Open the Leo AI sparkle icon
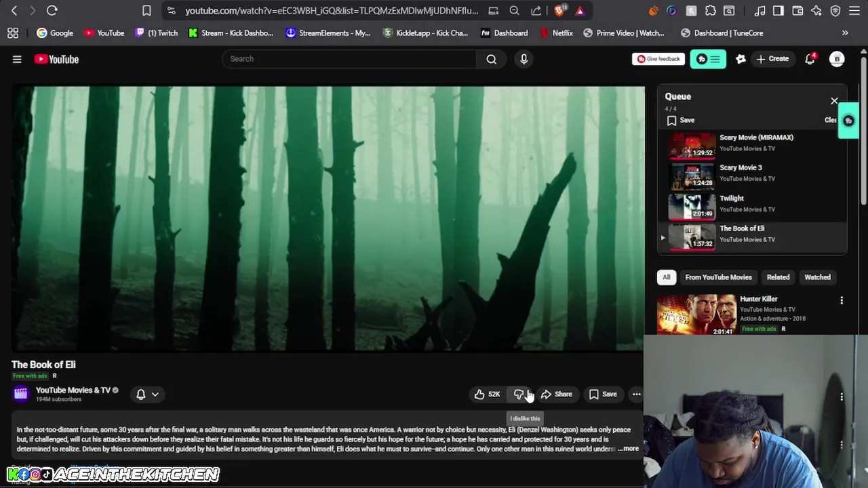Screen dimensions: 868x488 (x=816, y=10)
